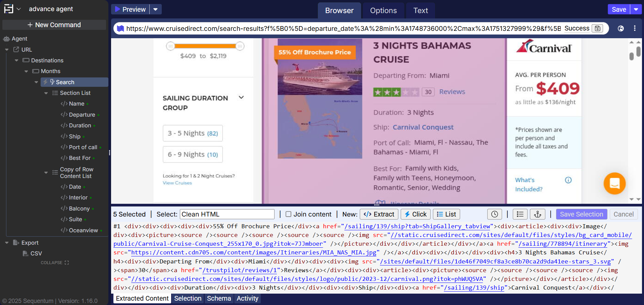Screen dimensions: 644x305
Task: Click the Select input field
Action: click(x=227, y=214)
